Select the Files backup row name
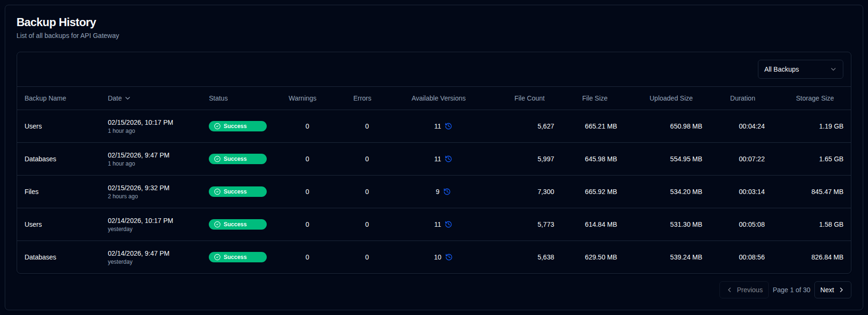Viewport: 868px width, 315px height. pyautogui.click(x=32, y=192)
